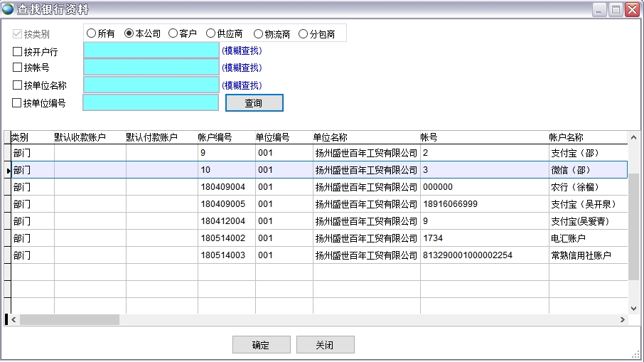Click the 关闭 button
Screen dimensions: 644x362
click(x=325, y=345)
